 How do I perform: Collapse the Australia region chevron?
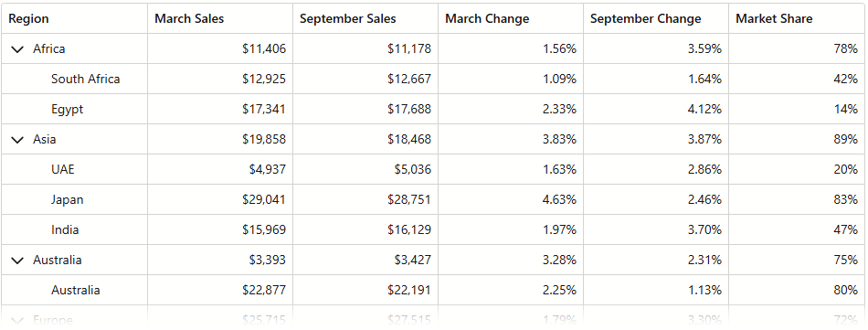tap(17, 261)
